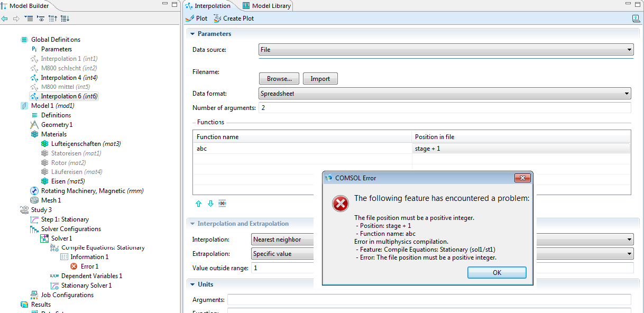Viewport: 644px width, 313px height.
Task: Switch to the Model Library tab
Action: tap(267, 6)
